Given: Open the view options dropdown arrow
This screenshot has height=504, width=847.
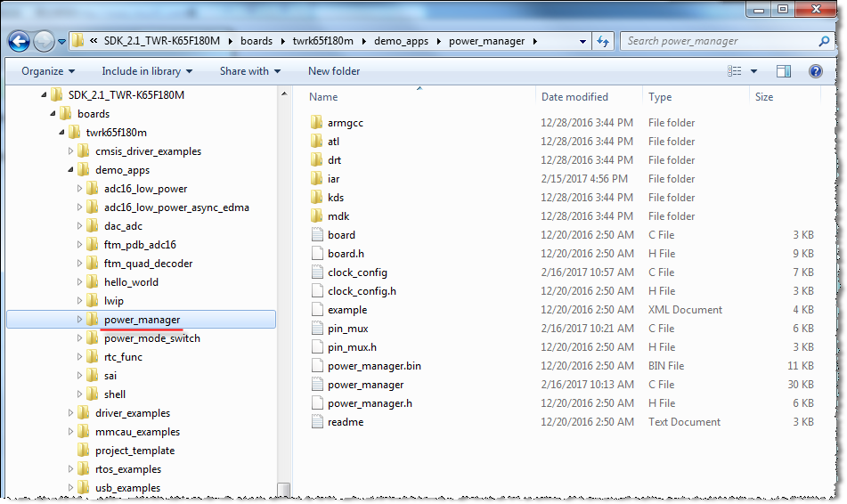Looking at the screenshot, I should click(753, 71).
